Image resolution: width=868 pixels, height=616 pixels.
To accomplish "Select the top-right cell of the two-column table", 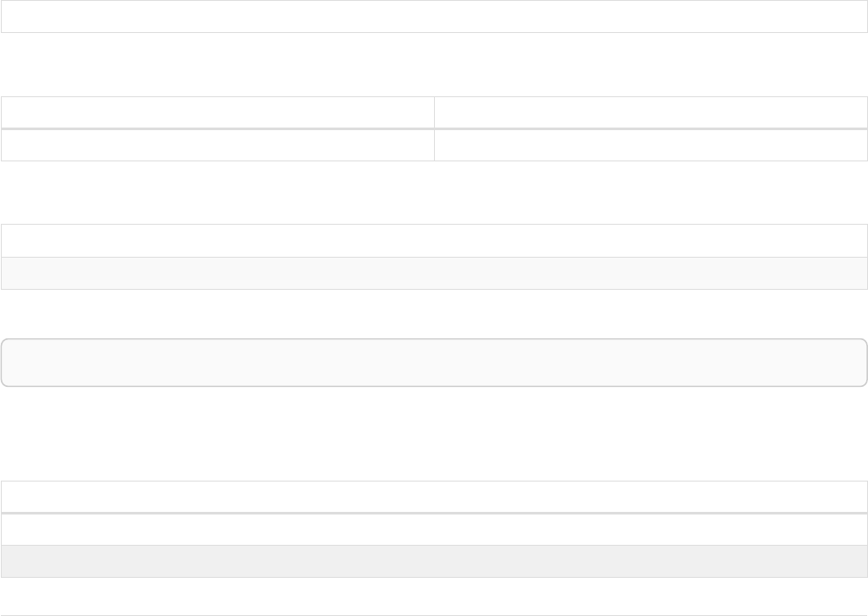I will pyautogui.click(x=651, y=113).
